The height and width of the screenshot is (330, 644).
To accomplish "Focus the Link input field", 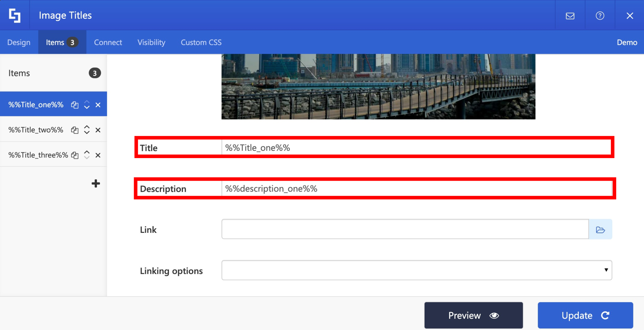I will click(x=405, y=229).
